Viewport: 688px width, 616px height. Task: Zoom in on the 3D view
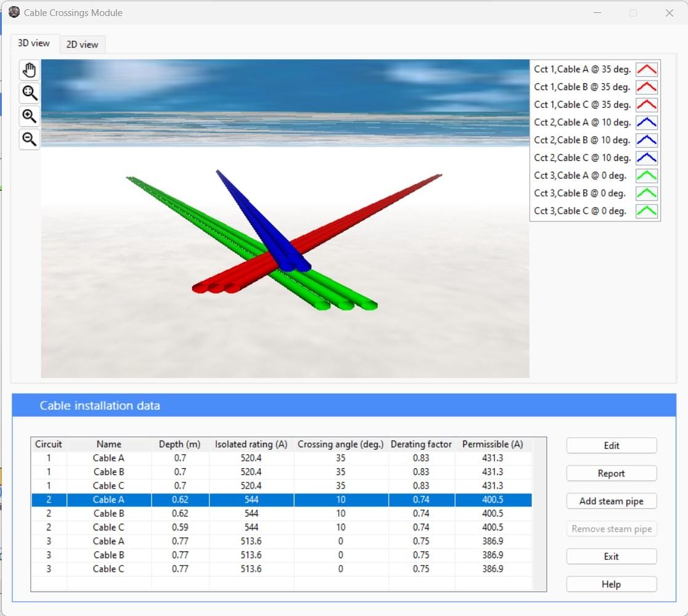click(x=29, y=116)
